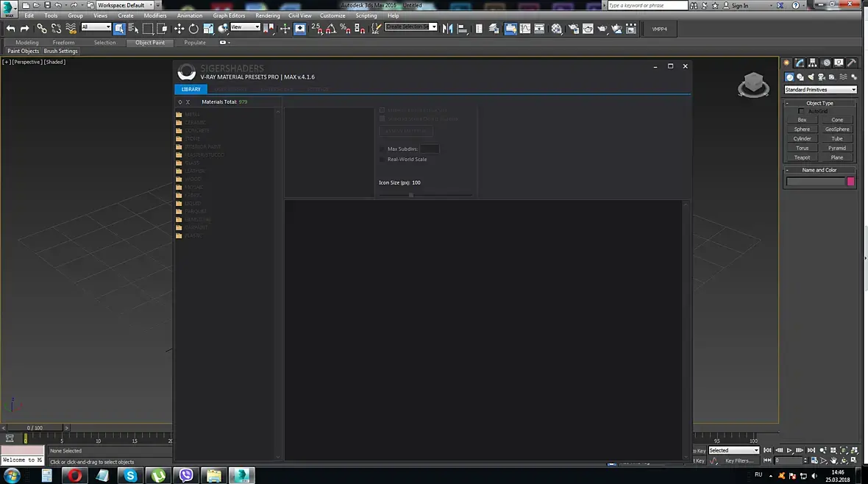Click the GeoSphere object type button
The height and width of the screenshot is (484, 868).
837,129
